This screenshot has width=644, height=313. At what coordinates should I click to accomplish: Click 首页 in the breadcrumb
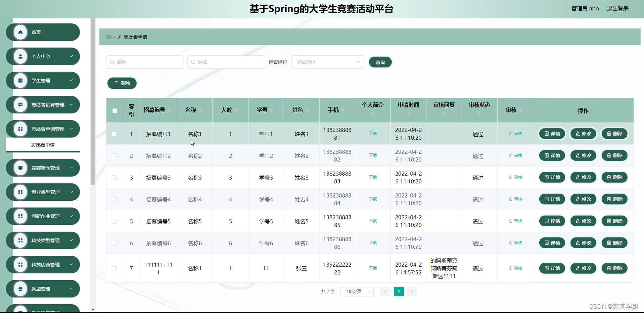coord(111,37)
